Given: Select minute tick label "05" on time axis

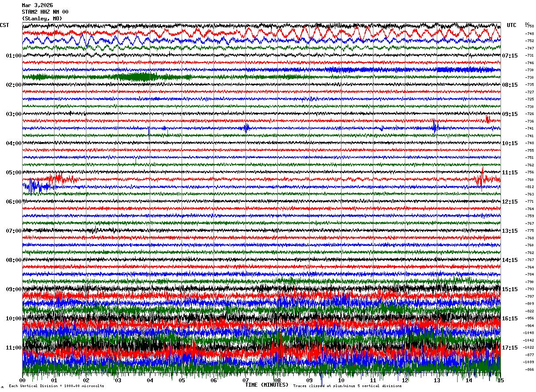Looking at the screenshot, I should tap(182, 380).
